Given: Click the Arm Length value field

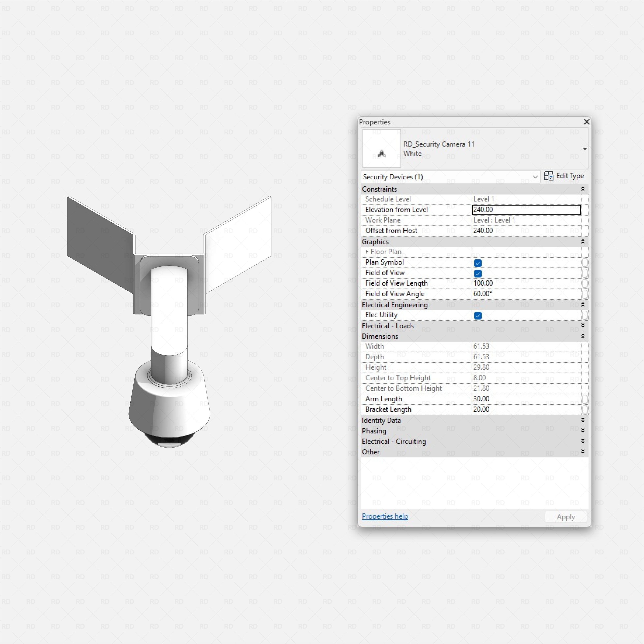Looking at the screenshot, I should click(526, 399).
